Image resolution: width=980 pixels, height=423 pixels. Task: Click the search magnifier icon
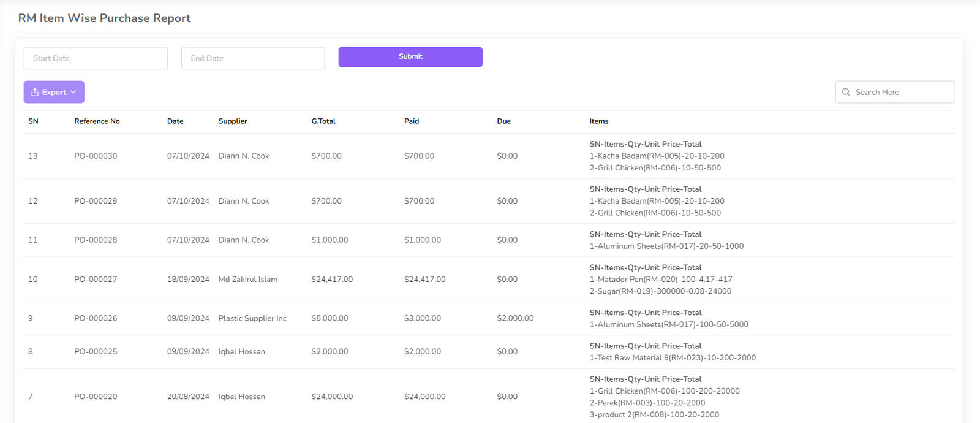click(846, 92)
